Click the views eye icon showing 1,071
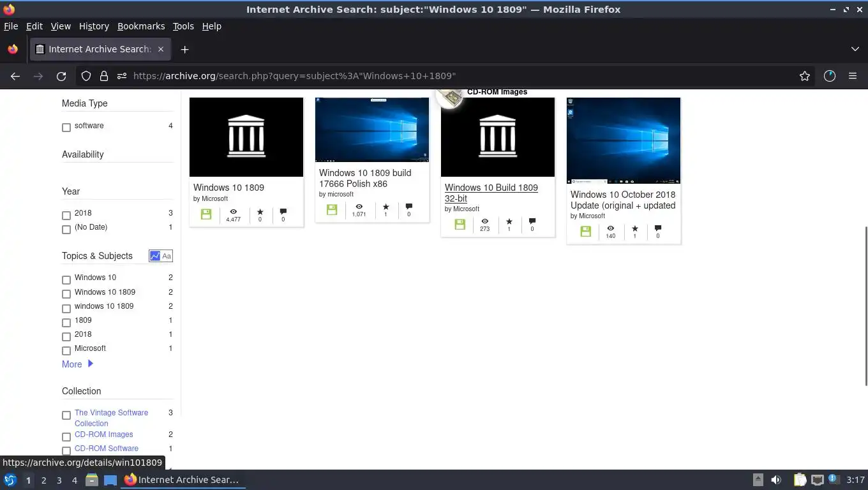The image size is (868, 490). [359, 206]
